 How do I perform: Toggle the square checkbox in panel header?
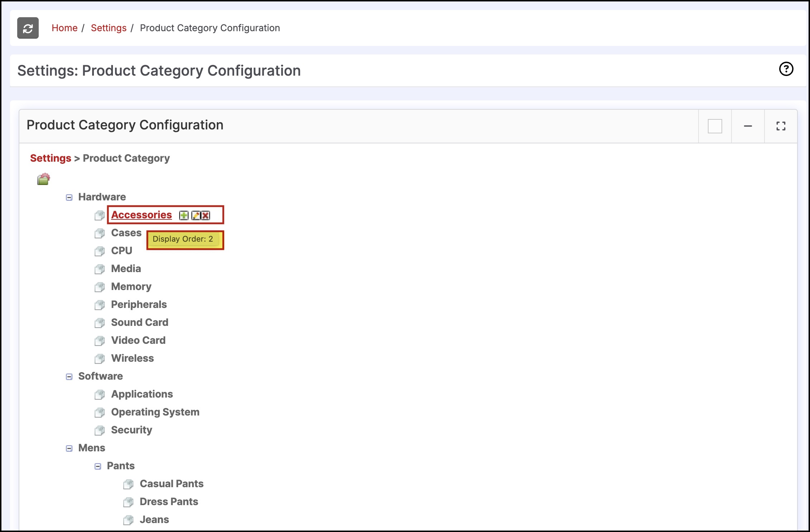(x=715, y=126)
